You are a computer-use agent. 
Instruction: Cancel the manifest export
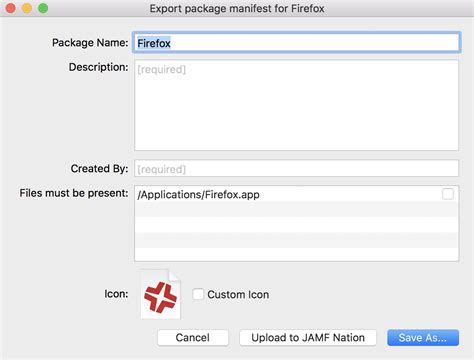193,338
